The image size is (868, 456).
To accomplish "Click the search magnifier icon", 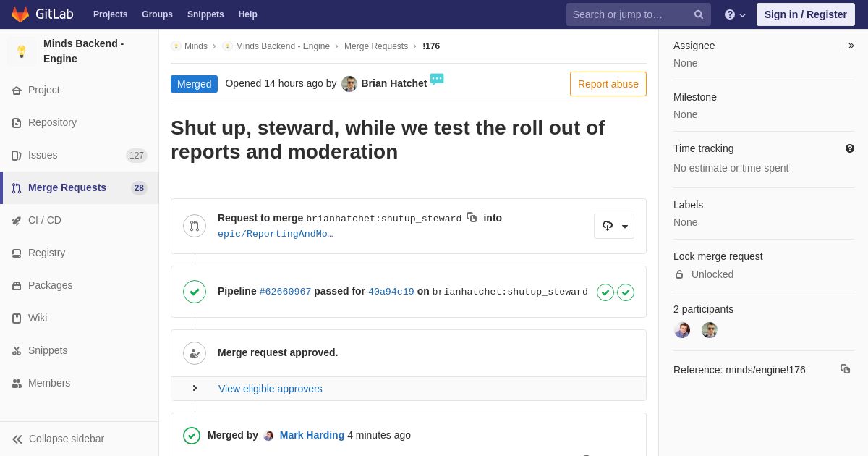I will [x=699, y=14].
